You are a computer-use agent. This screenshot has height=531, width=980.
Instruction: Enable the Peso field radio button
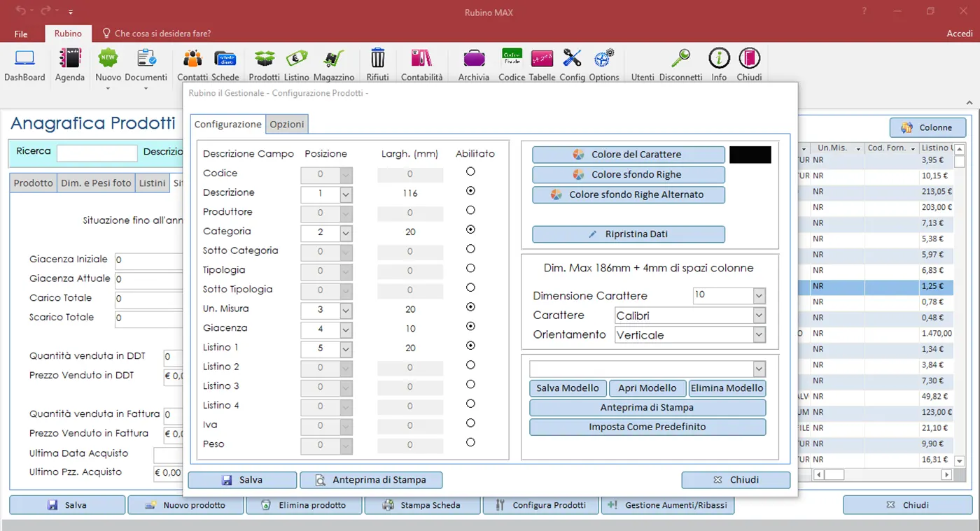click(470, 442)
